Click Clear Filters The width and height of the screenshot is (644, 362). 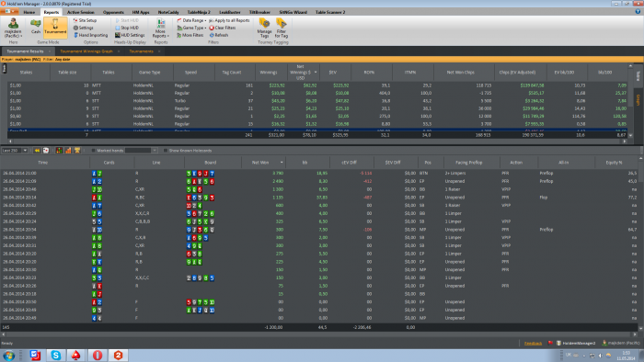pyautogui.click(x=223, y=28)
